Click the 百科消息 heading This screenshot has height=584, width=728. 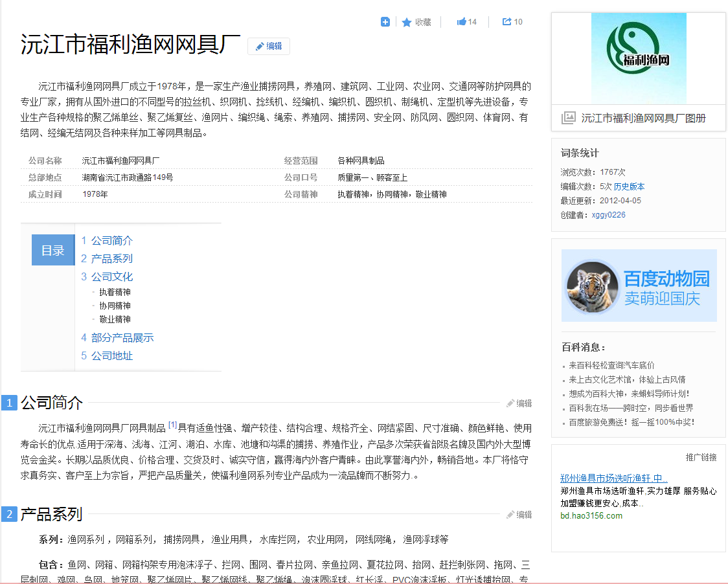(583, 347)
